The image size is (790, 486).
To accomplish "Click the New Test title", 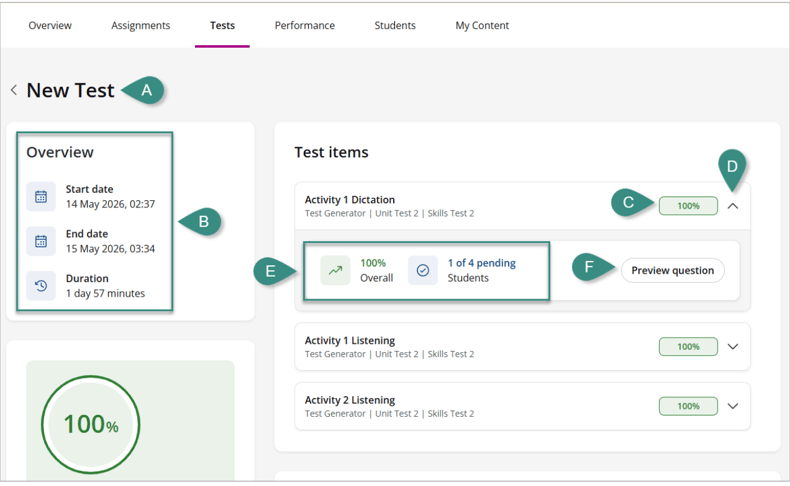I will [71, 90].
